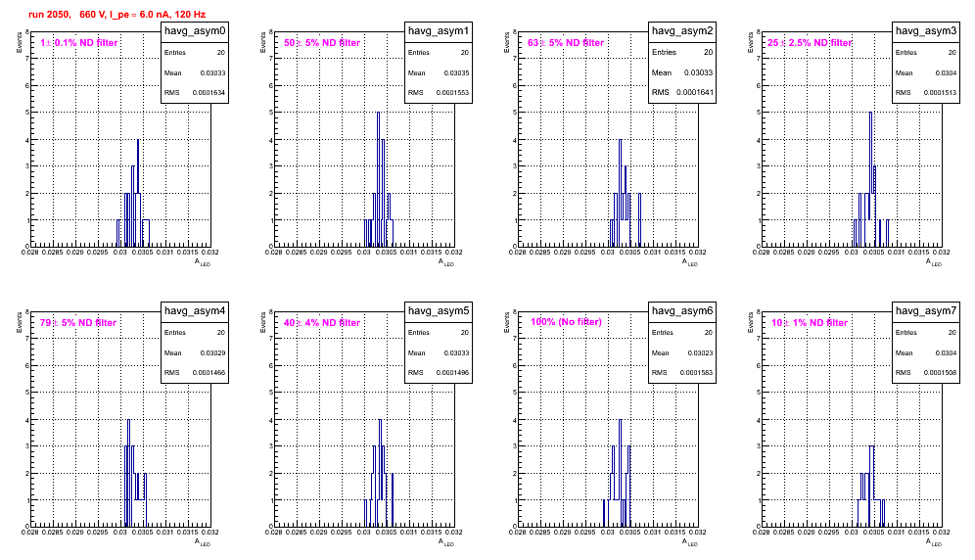Select the '50± 5% ND filter' label

(x=322, y=43)
